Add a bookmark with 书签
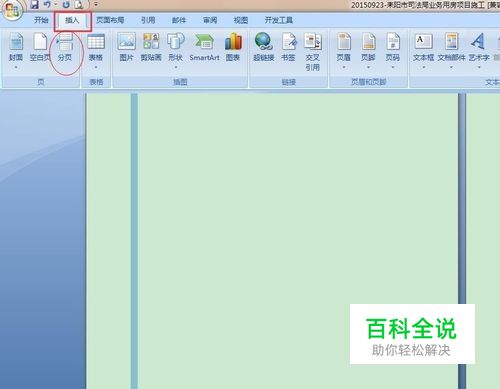Image resolution: width=500 pixels, height=389 pixels. (x=288, y=47)
